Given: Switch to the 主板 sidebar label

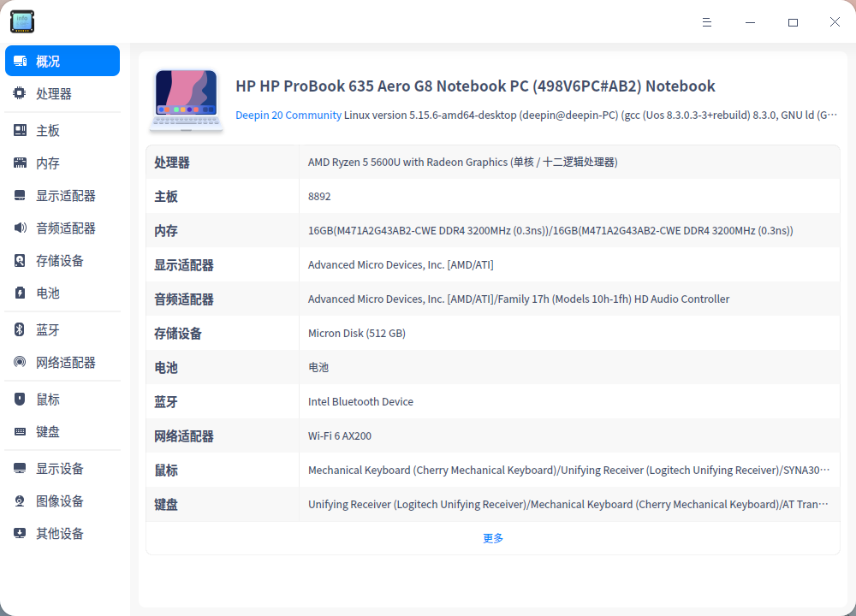Looking at the screenshot, I should point(47,131).
